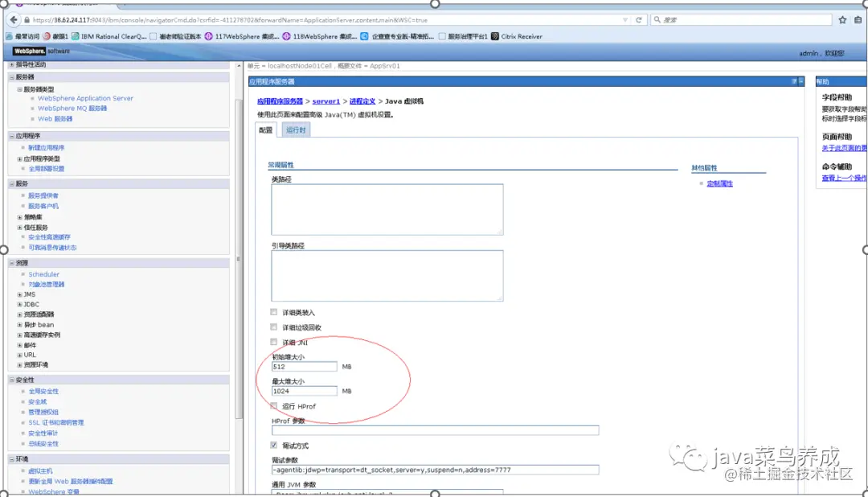Expand the 高速缓存实例 tree node
The image size is (868, 497).
coord(19,335)
